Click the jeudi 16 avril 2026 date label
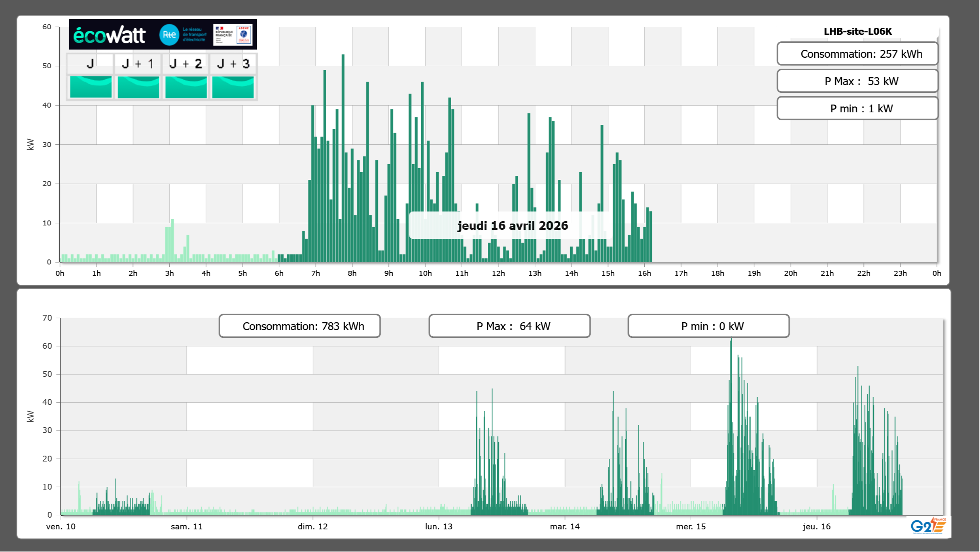 (x=512, y=225)
